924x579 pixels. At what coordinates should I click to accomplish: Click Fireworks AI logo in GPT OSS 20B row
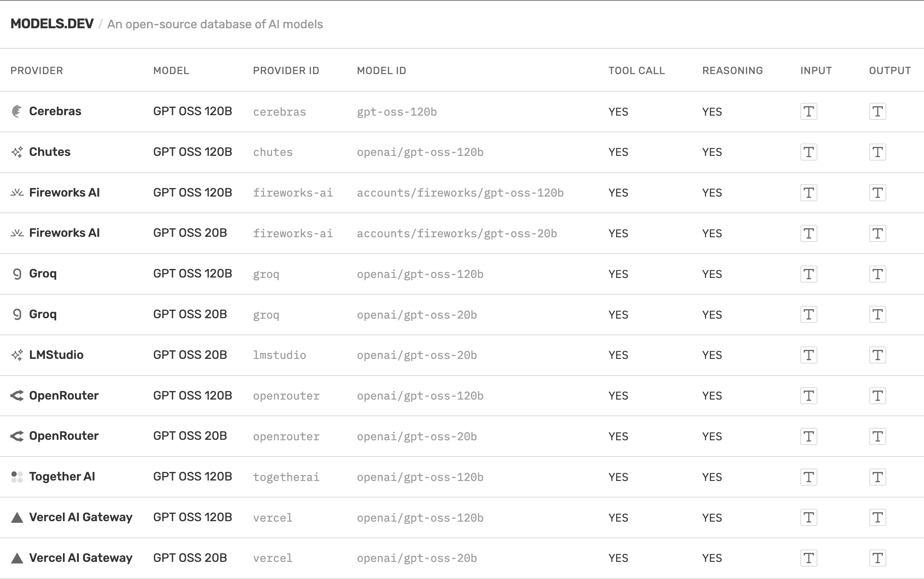click(17, 233)
